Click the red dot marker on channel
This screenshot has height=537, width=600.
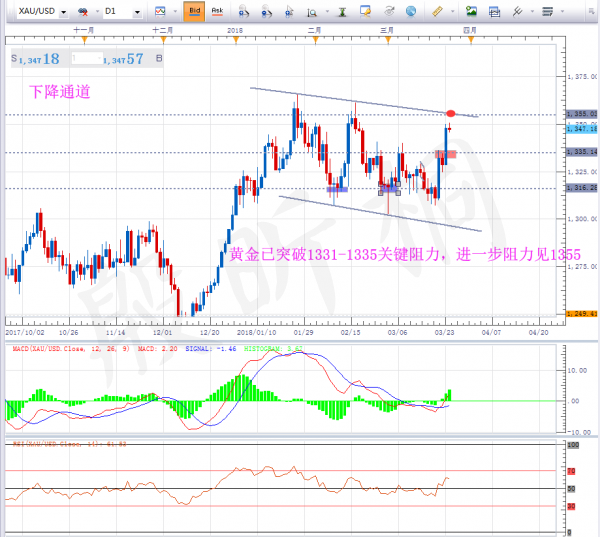pyautogui.click(x=452, y=113)
